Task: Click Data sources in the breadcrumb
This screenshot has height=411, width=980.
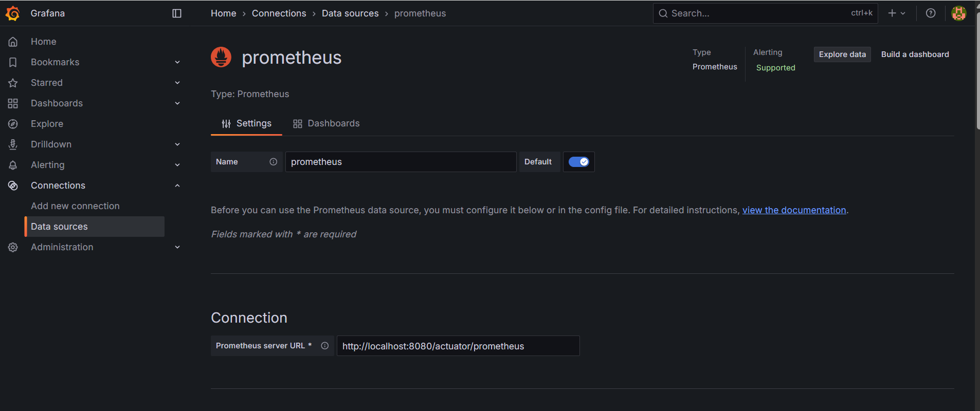Action: [350, 13]
